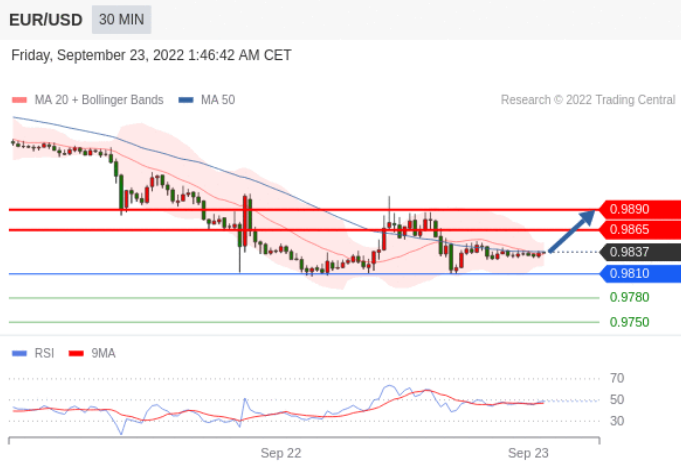
Task: Click the Sep 23 date axis label
Action: coord(528,453)
